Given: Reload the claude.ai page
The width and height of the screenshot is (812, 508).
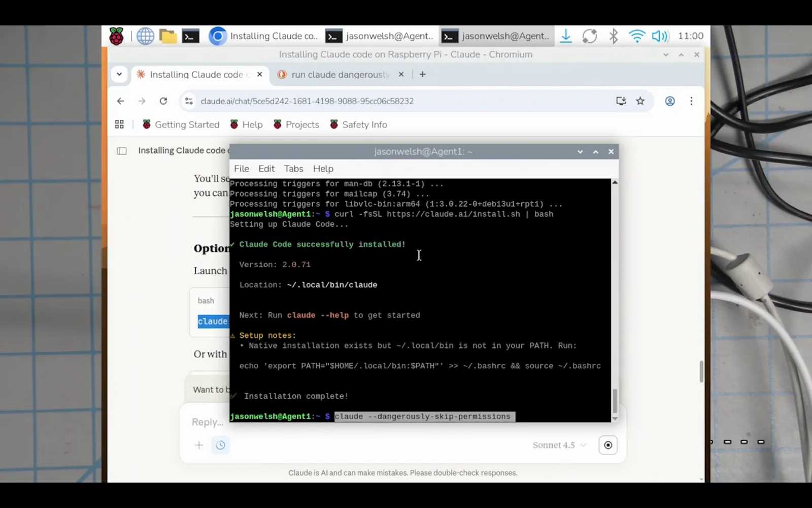Looking at the screenshot, I should (163, 101).
